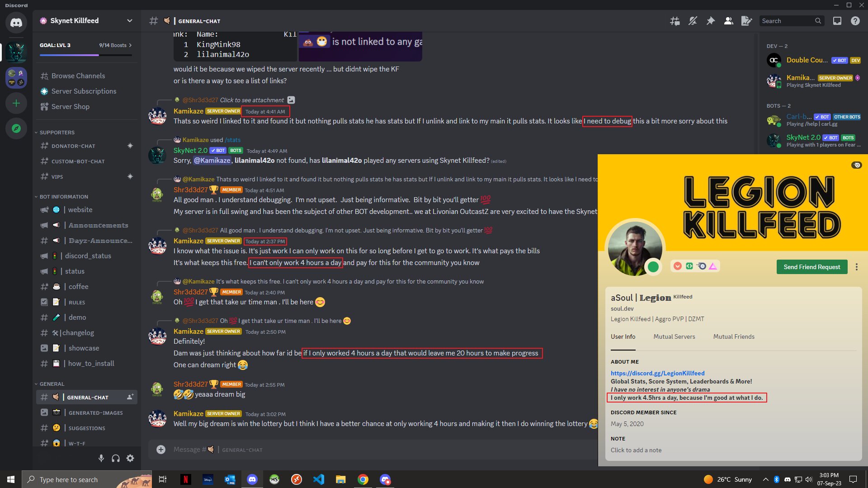Open Discord direct messages home
The width and height of the screenshot is (868, 488).
[16, 23]
